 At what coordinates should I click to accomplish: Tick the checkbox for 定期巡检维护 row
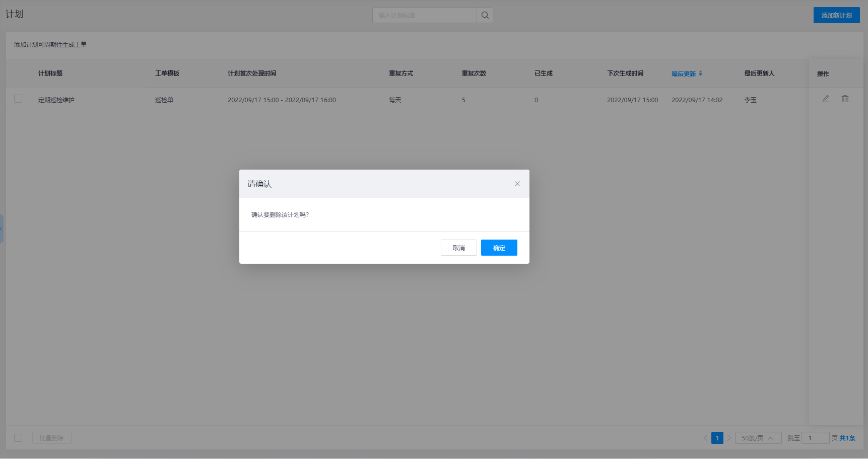pos(18,99)
